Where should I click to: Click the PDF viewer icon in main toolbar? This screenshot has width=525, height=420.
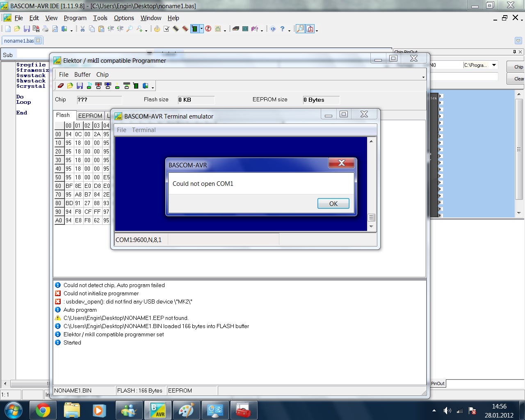pyautogui.click(x=310, y=29)
